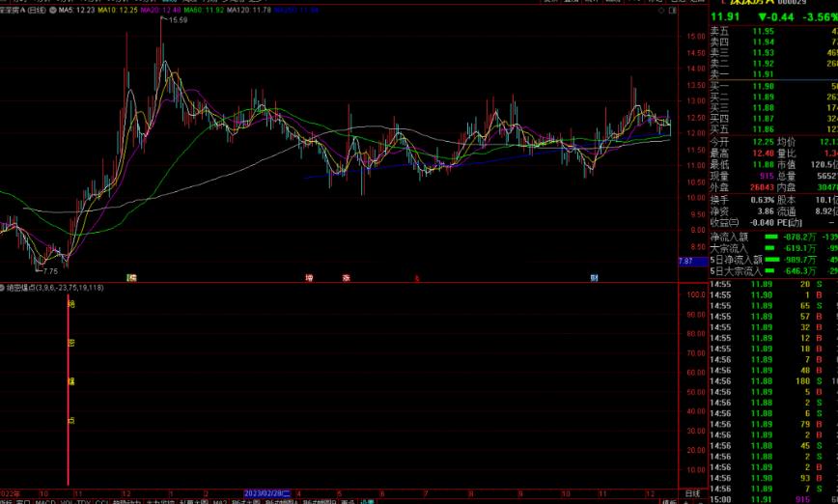Viewport: 838px width, 504px height.
Task: Click the 外盘 26043 value
Action: coord(762,187)
